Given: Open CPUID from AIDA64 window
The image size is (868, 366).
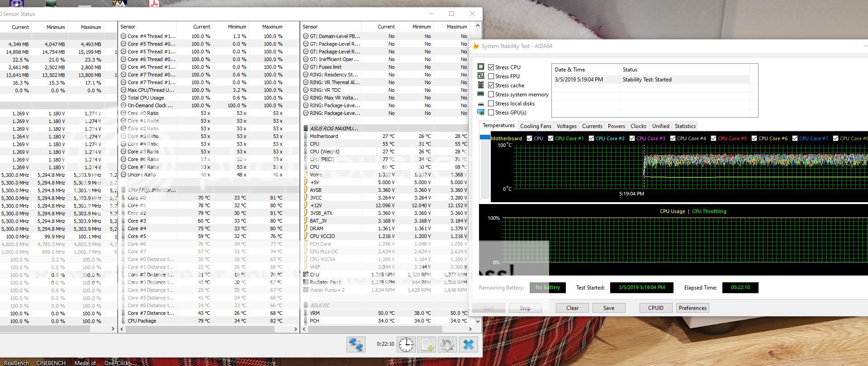Looking at the screenshot, I should coord(656,308).
